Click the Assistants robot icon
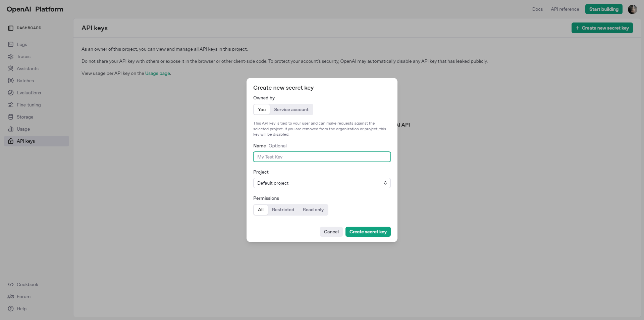The image size is (644, 320). click(11, 68)
